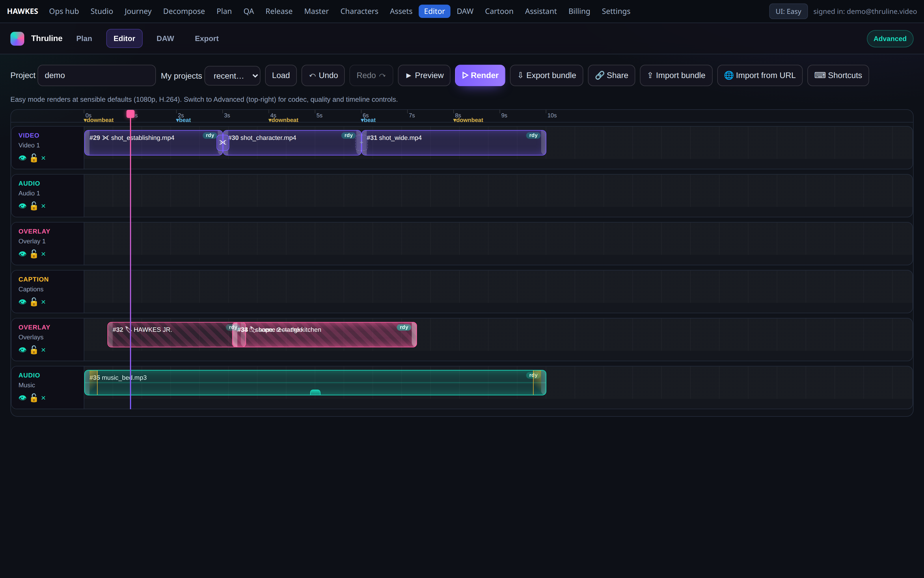Remove the Music track with its x icon
Screen dimensions: 924x578
coord(43,398)
